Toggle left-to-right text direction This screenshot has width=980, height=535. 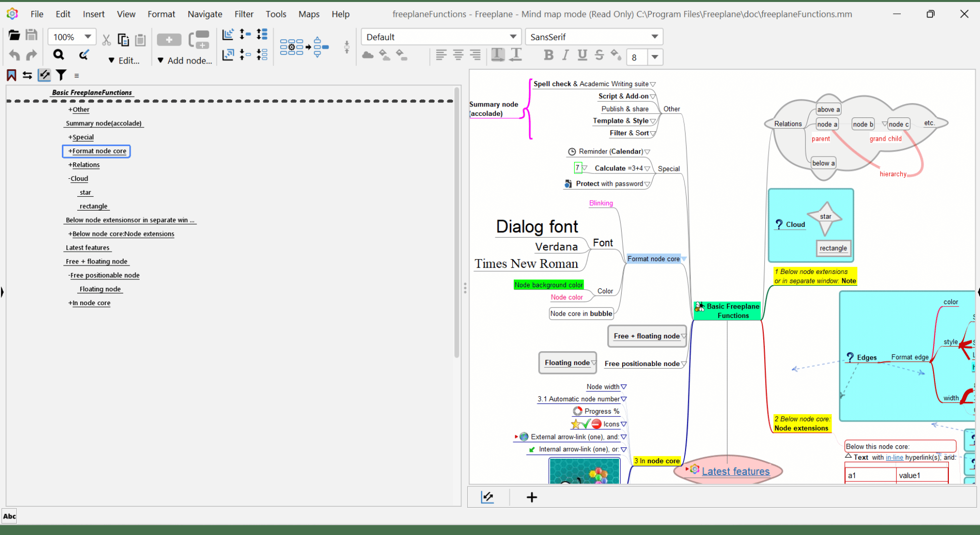click(498, 55)
